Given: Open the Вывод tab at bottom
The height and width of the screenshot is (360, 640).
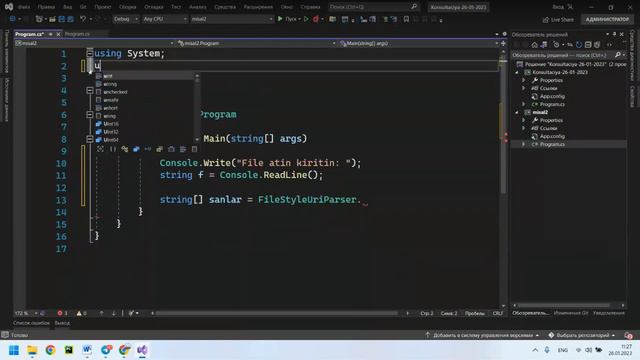Looking at the screenshot, I should point(62,323).
